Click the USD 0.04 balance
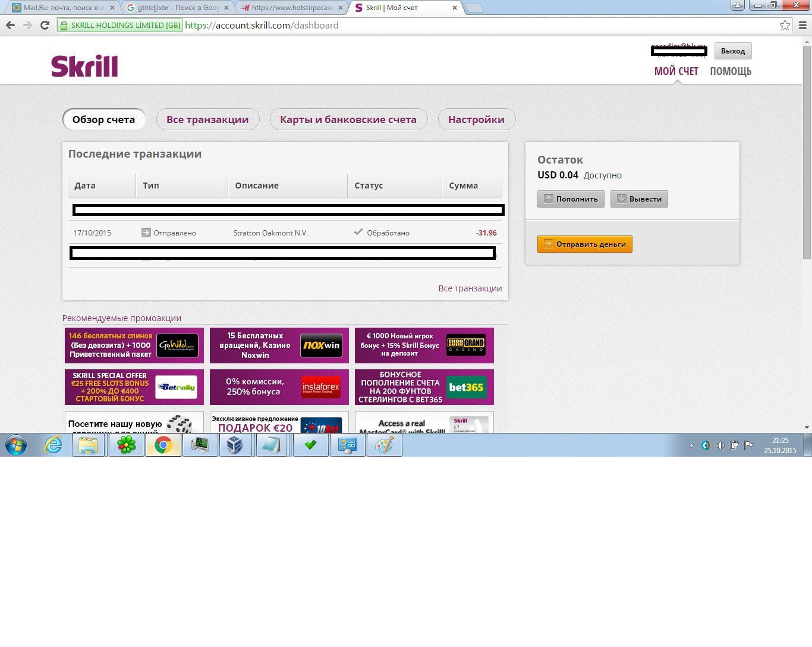The image size is (812, 647). coord(558,175)
